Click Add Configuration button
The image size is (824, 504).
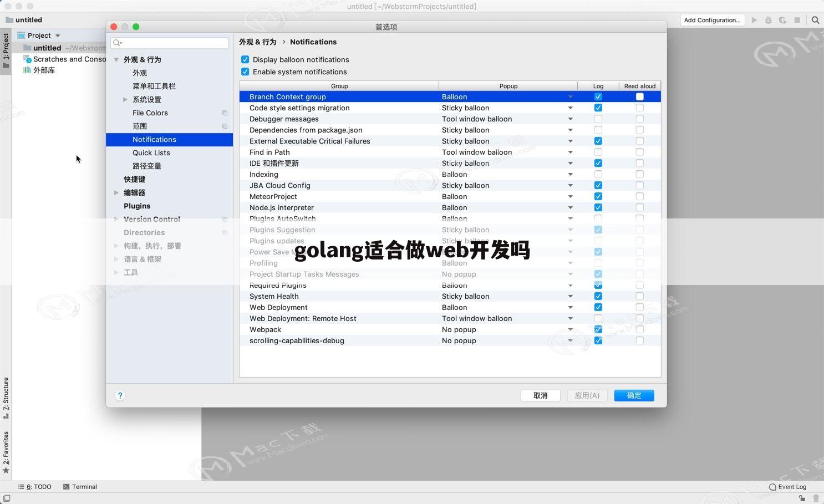712,20
